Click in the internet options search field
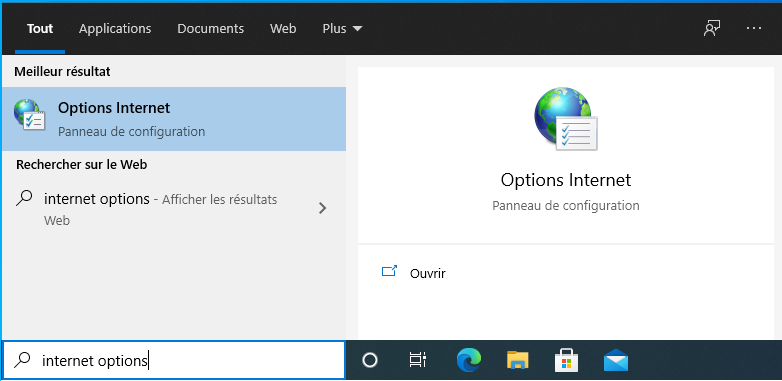The width and height of the screenshot is (782, 381). click(x=174, y=360)
